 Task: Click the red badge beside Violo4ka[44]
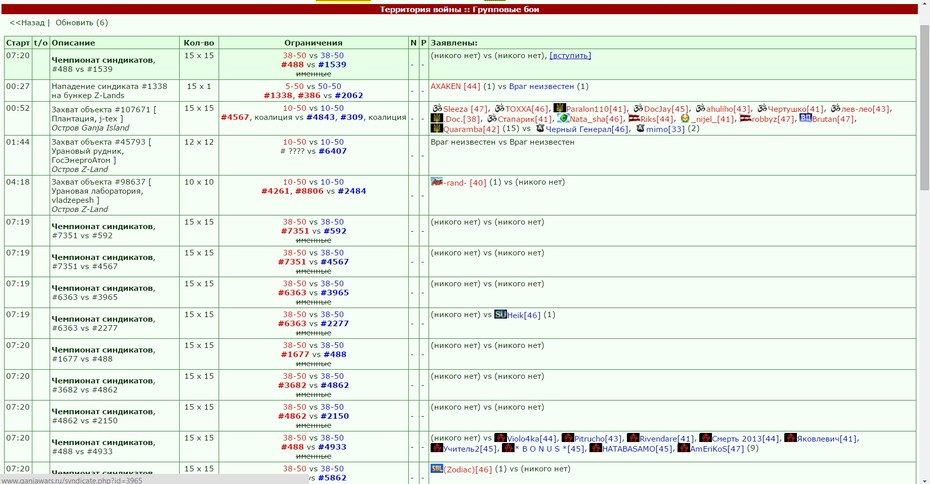pyautogui.click(x=500, y=438)
